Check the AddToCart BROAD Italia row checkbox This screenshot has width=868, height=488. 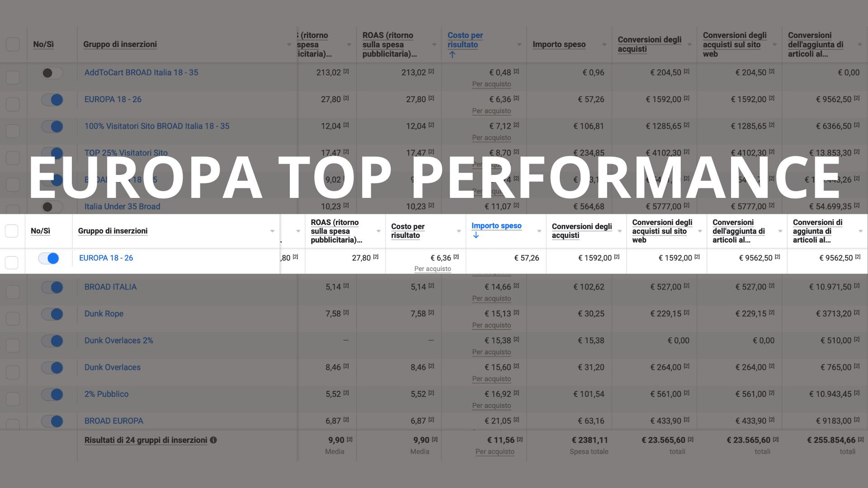(x=13, y=77)
